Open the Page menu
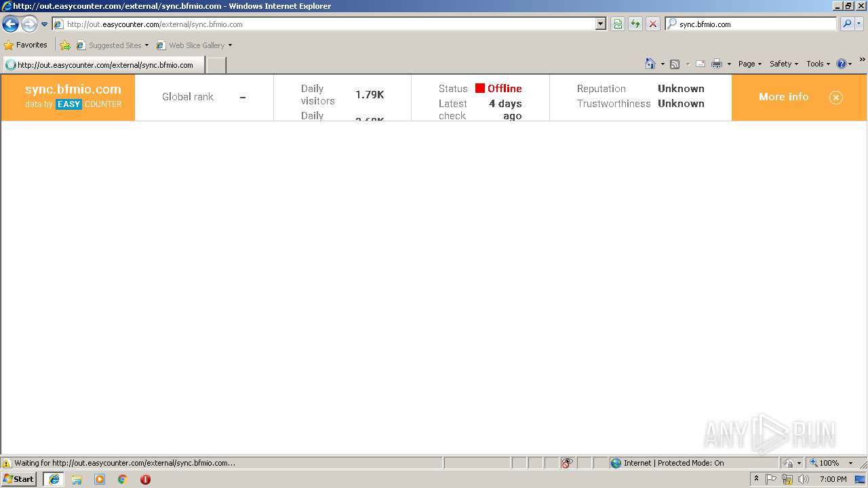This screenshot has height=488, width=868. (x=749, y=64)
